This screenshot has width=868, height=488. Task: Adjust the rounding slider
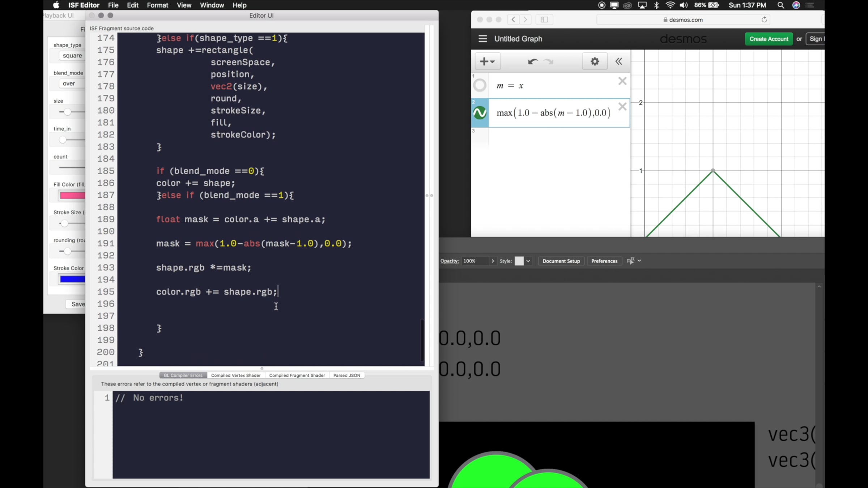[67, 251]
